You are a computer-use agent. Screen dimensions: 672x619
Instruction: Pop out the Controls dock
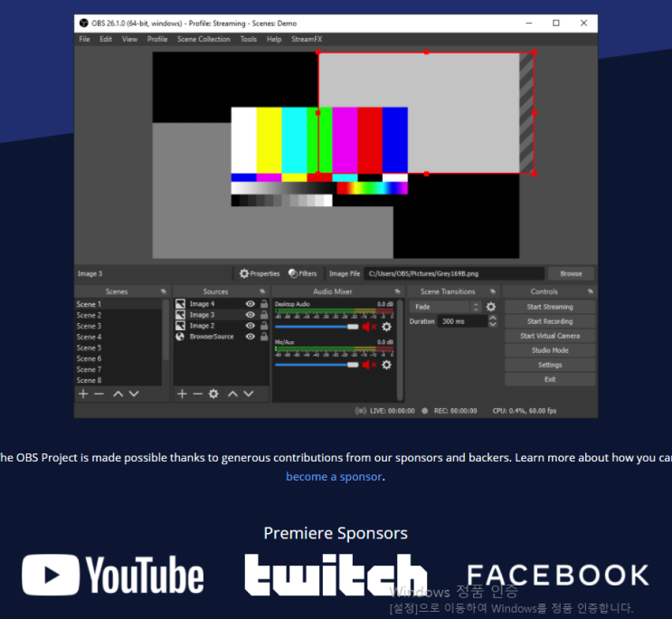pyautogui.click(x=590, y=291)
